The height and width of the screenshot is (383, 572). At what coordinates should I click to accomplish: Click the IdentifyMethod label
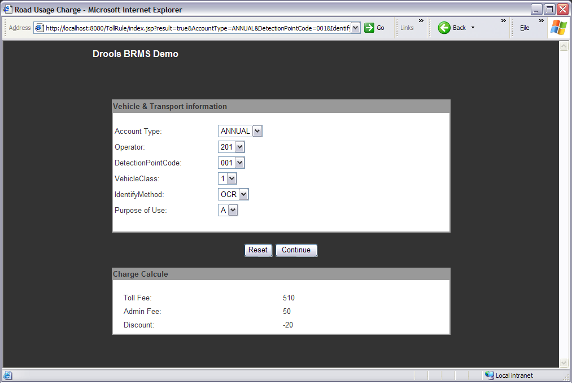(139, 194)
